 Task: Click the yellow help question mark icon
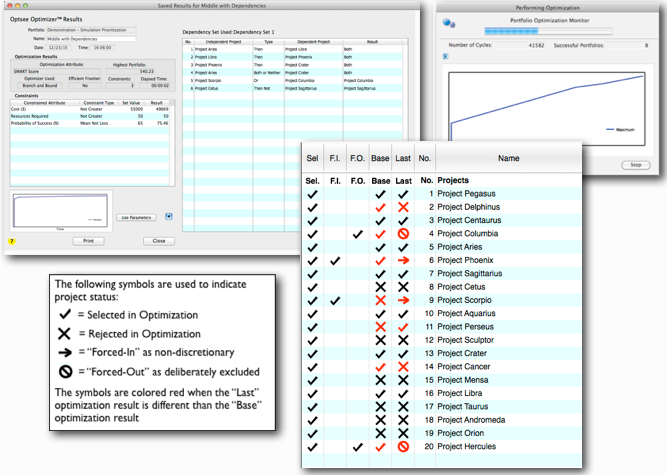coord(11,241)
